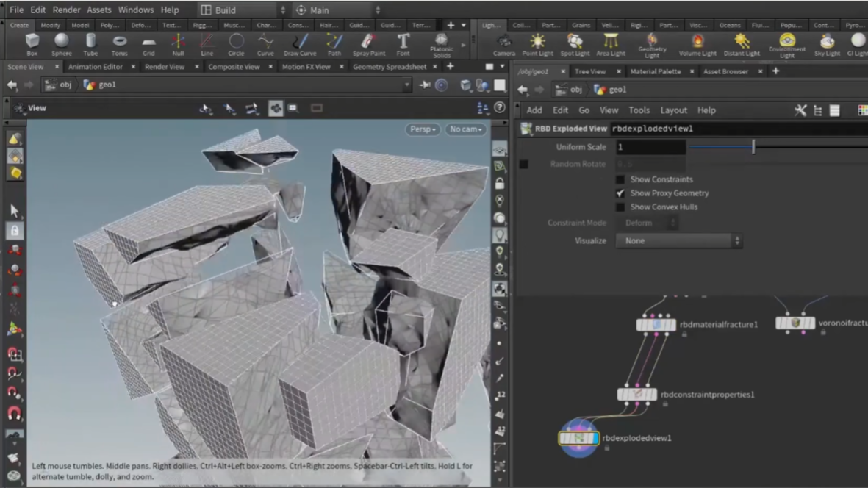Open the No cam camera menu
Image resolution: width=868 pixels, height=488 pixels.
click(465, 129)
